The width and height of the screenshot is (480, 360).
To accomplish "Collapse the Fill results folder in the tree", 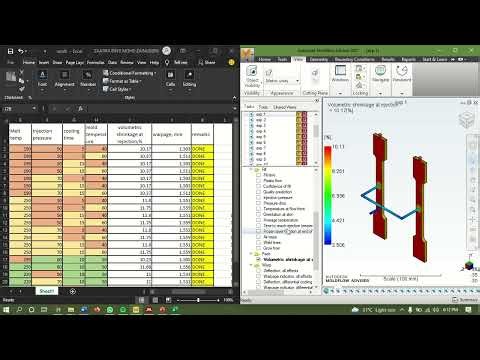I will tap(252, 170).
